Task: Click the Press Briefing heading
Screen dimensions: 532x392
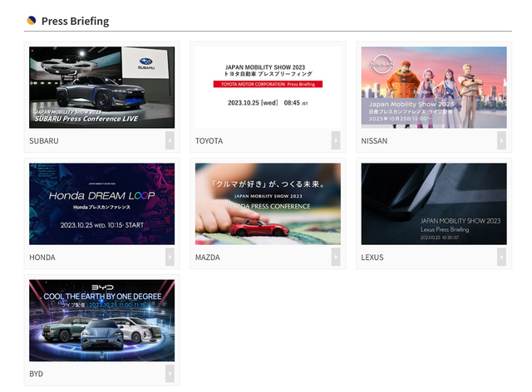Action: 75,21
